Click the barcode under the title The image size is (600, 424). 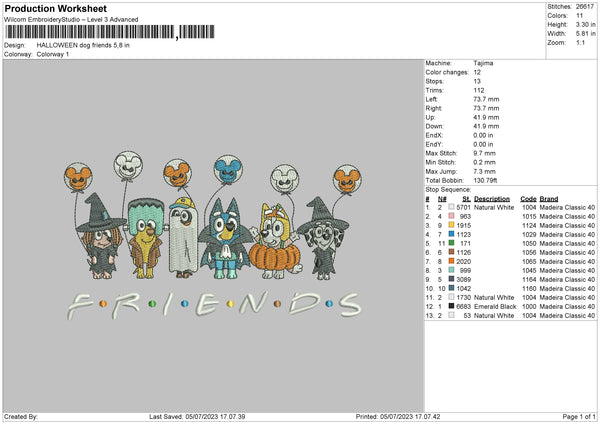click(x=110, y=32)
